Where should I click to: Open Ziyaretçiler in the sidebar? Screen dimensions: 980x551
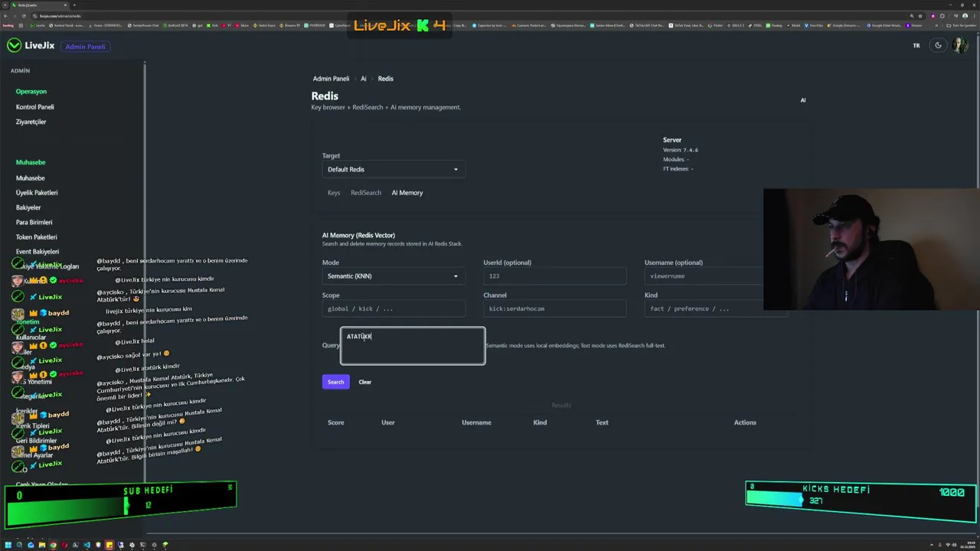(x=31, y=122)
